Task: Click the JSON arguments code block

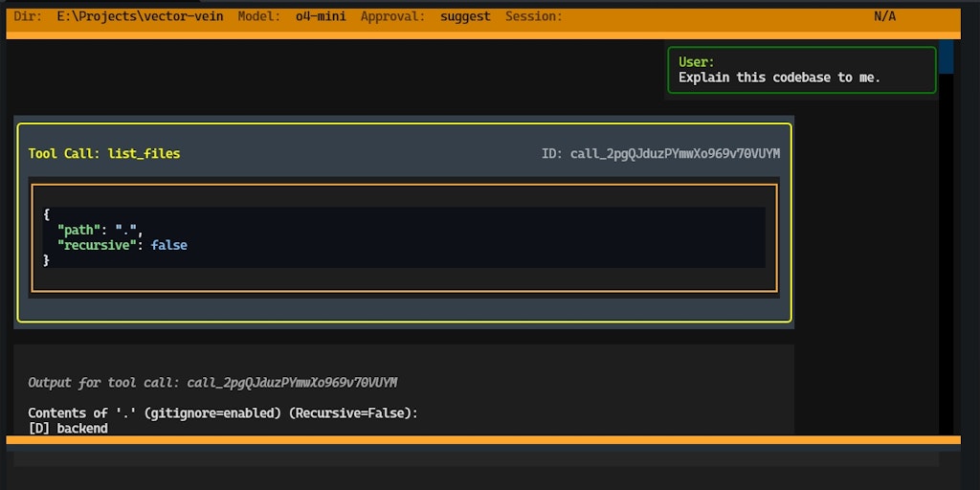Action: (x=404, y=237)
